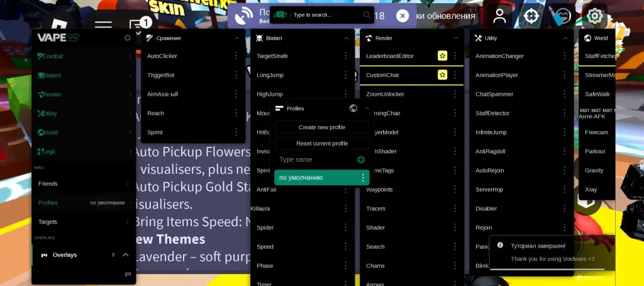Viewport: 644px width, 286px height.
Task: Click the star icon next to LeaderboardEditor
Action: click(442, 56)
